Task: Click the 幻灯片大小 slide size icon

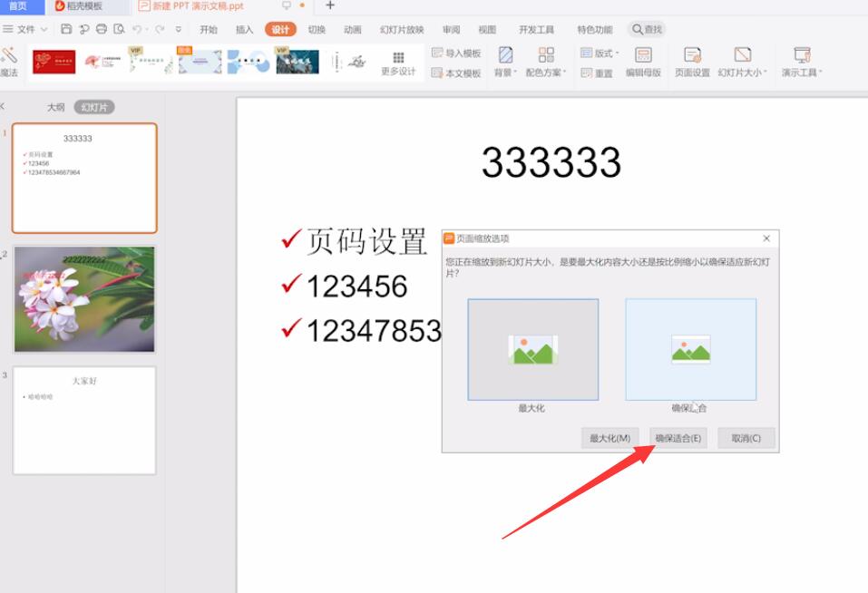Action: click(742, 54)
